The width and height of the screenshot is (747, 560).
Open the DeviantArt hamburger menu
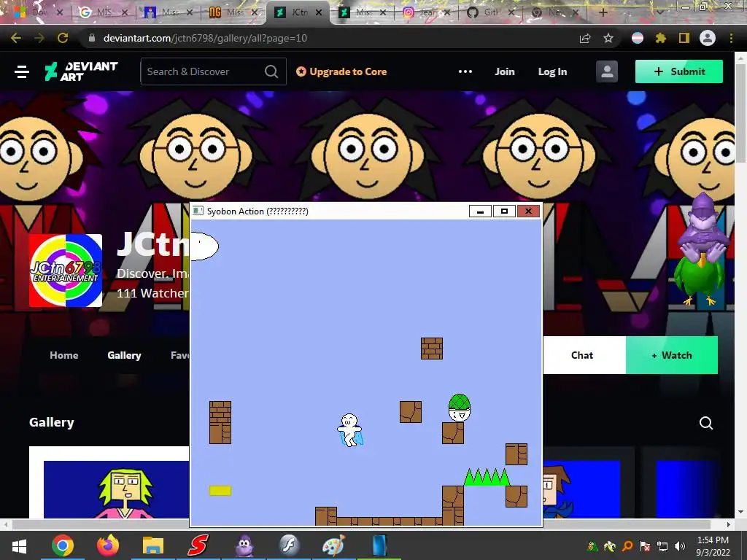click(x=22, y=72)
